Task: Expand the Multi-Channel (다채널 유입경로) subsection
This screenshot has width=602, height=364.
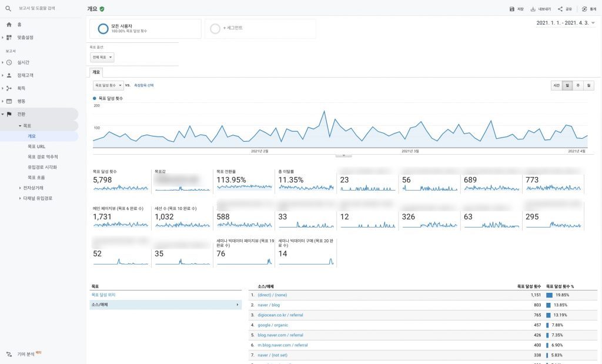Action: coord(20,198)
